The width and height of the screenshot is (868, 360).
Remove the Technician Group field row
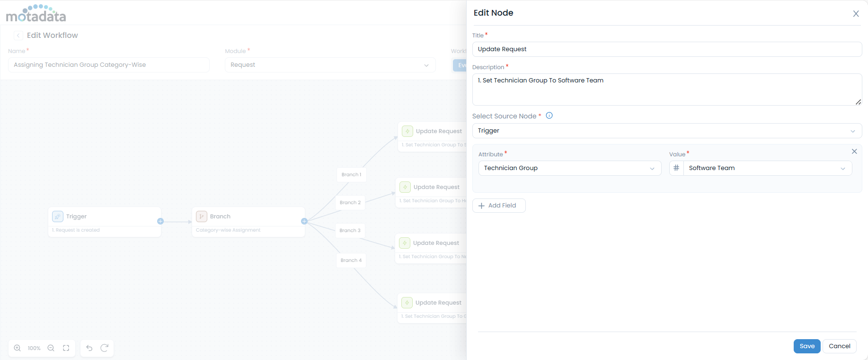[x=854, y=152]
